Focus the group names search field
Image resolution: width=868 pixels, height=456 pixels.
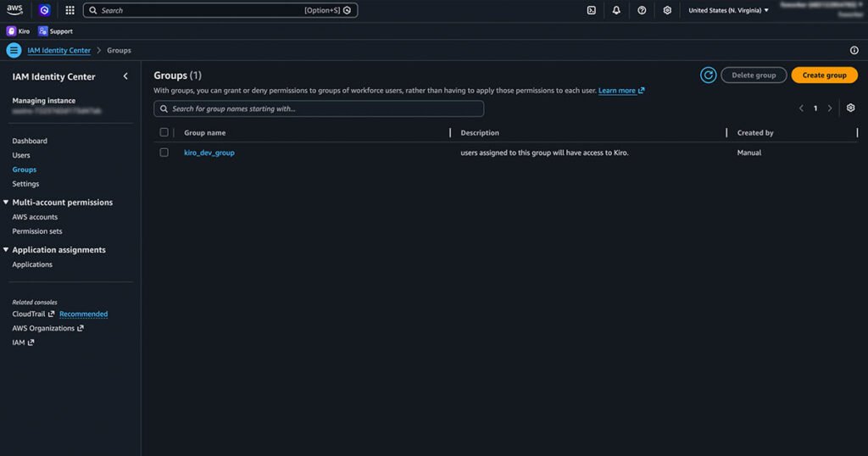(x=319, y=108)
